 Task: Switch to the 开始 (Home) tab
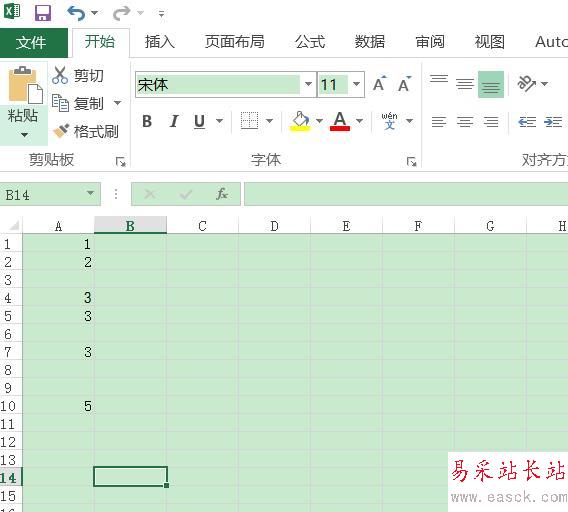[100, 42]
